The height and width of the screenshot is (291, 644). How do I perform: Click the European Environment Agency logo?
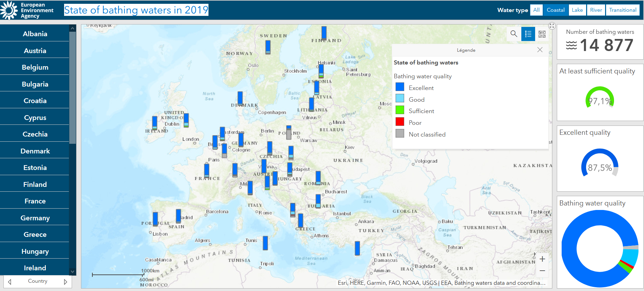(27, 10)
